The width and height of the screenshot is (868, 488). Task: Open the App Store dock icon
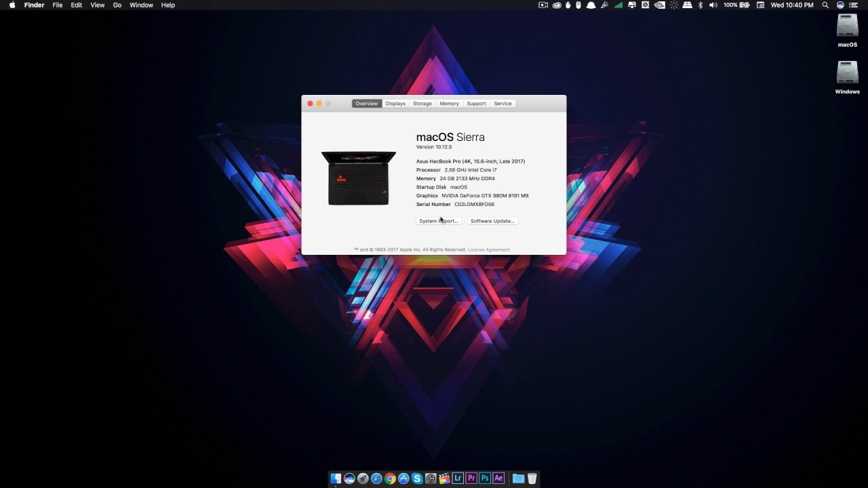click(403, 479)
